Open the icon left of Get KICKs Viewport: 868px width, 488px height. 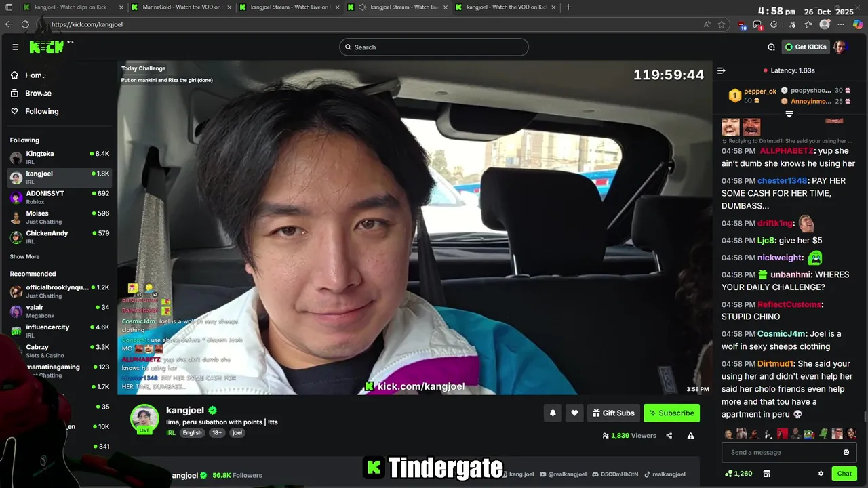coord(771,47)
